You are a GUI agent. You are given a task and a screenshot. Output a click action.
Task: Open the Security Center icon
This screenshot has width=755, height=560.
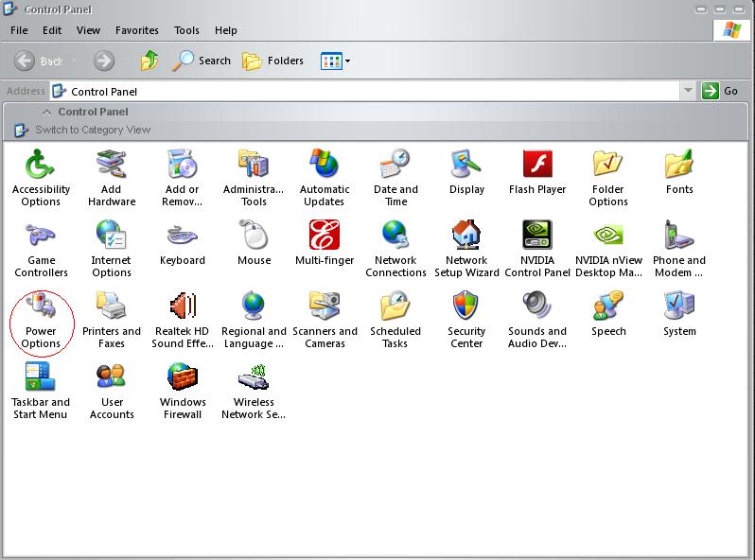pyautogui.click(x=466, y=320)
